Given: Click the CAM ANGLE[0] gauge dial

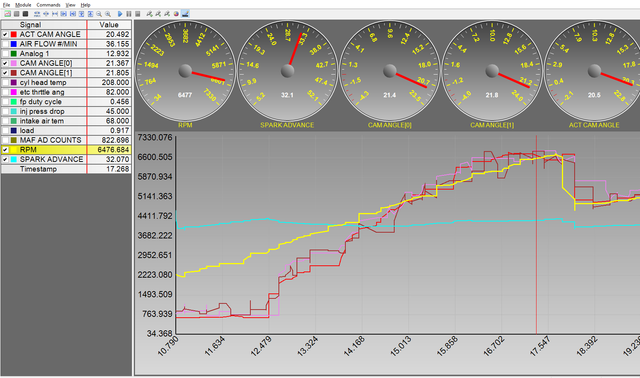Looking at the screenshot, I should pos(390,71).
